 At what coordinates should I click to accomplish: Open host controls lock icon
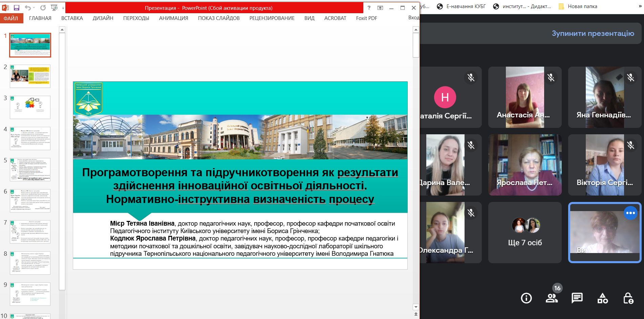[628, 298]
